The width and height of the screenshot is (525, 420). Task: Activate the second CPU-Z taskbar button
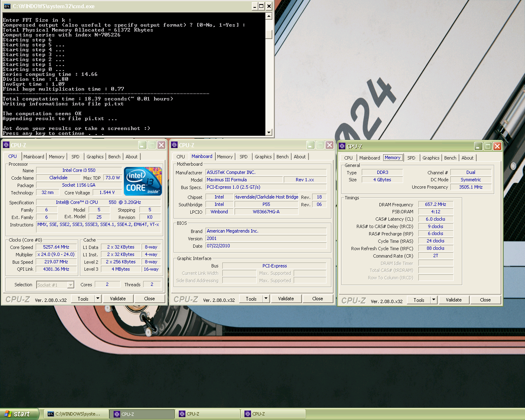tap(208, 414)
